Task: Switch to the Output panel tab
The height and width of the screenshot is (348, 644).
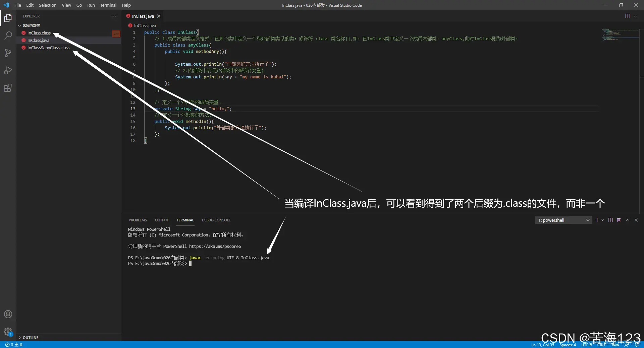Action: click(x=162, y=220)
